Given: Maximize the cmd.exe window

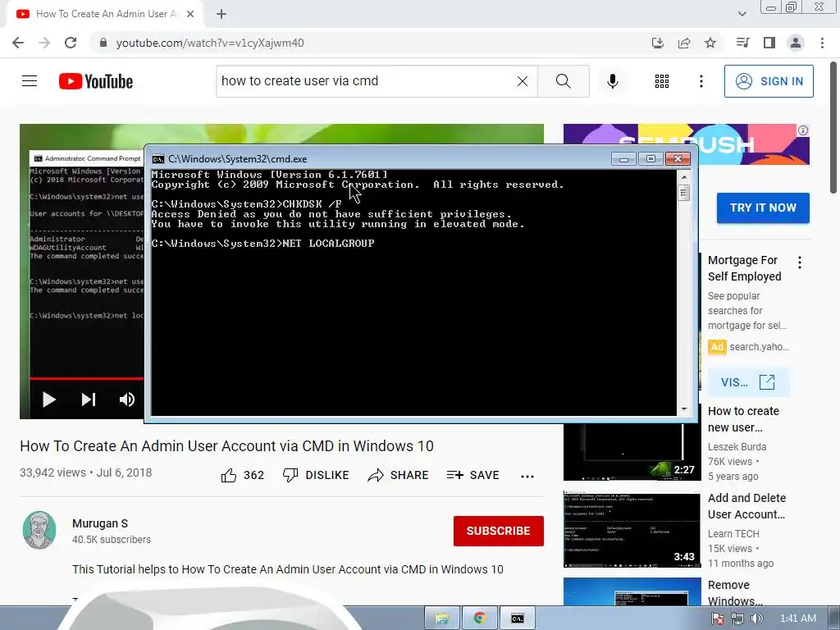Looking at the screenshot, I should (x=651, y=159).
